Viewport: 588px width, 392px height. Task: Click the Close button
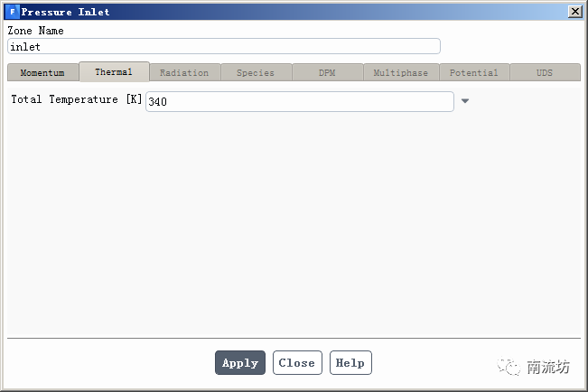297,363
